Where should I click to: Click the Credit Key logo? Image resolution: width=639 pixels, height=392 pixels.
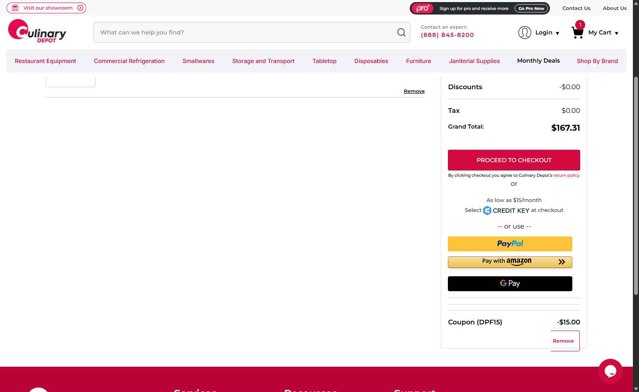click(506, 210)
